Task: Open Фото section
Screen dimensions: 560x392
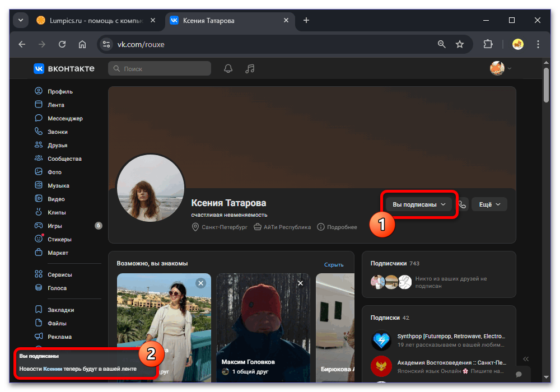Action: [x=48, y=172]
